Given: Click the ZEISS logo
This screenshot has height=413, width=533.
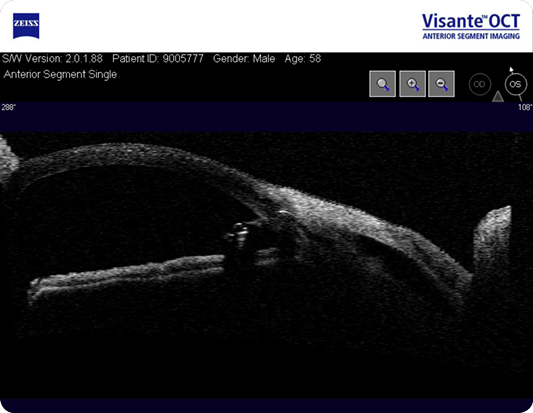Looking at the screenshot, I should pos(26,26).
